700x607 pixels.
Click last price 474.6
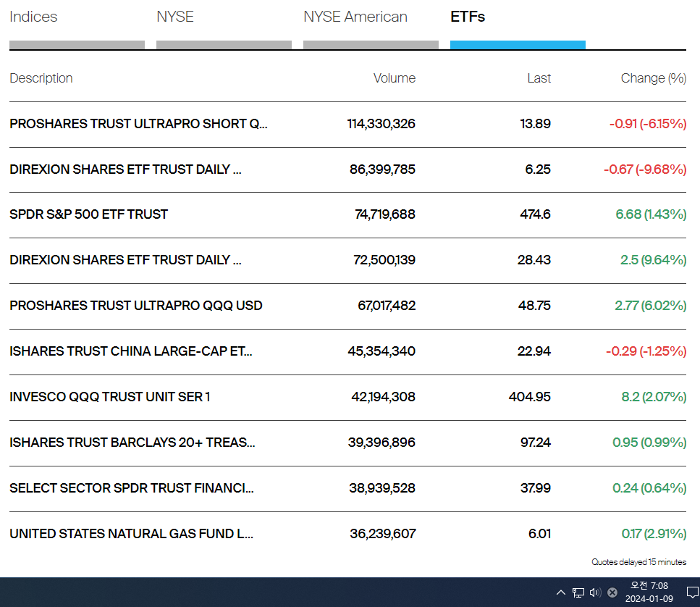point(535,214)
